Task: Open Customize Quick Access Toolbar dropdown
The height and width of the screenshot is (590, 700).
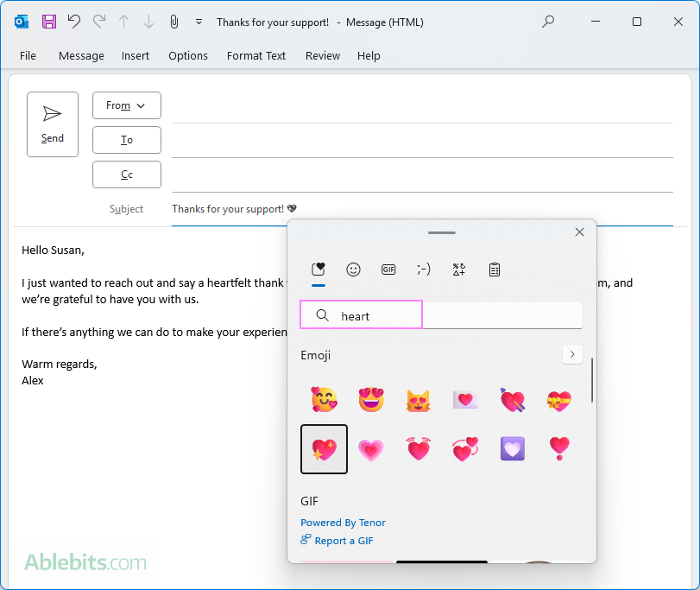Action: click(x=199, y=22)
